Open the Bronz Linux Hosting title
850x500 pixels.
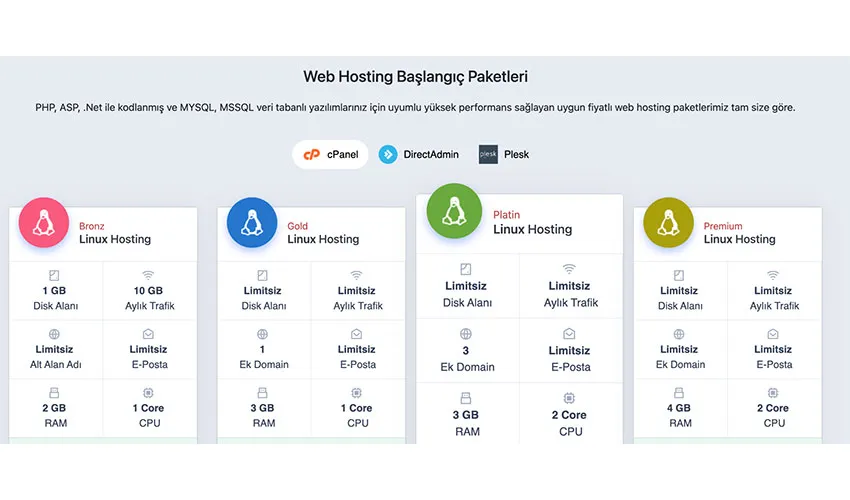click(x=115, y=239)
